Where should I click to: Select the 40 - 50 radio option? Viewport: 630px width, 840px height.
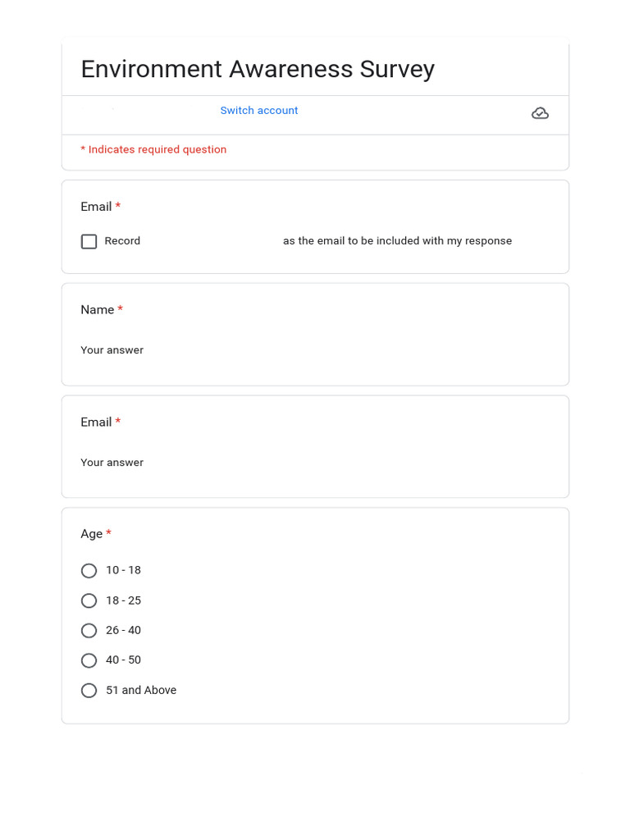pyautogui.click(x=89, y=660)
